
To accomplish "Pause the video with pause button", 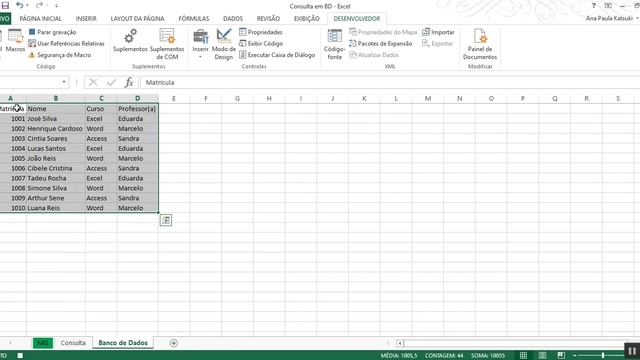I will (632, 351).
